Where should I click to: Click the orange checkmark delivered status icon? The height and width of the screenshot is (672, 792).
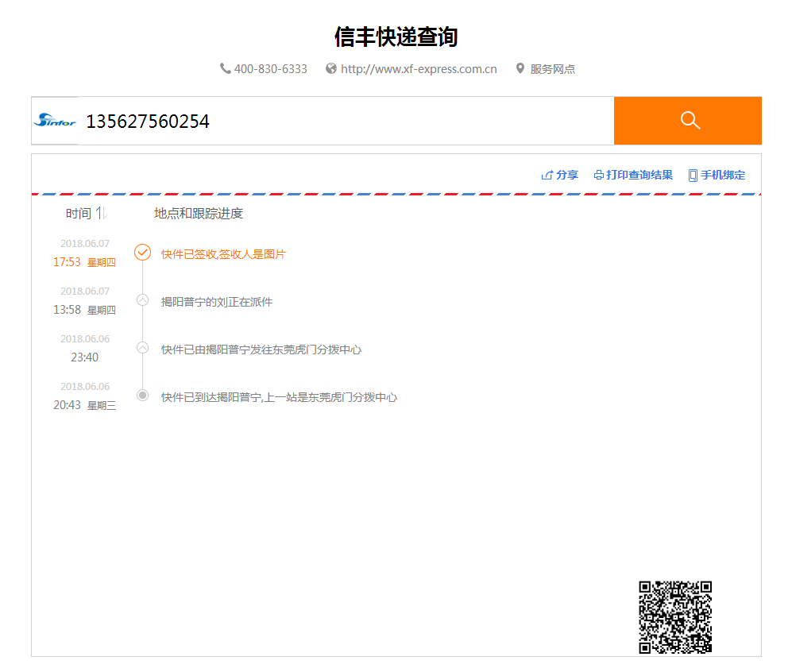pos(142,252)
